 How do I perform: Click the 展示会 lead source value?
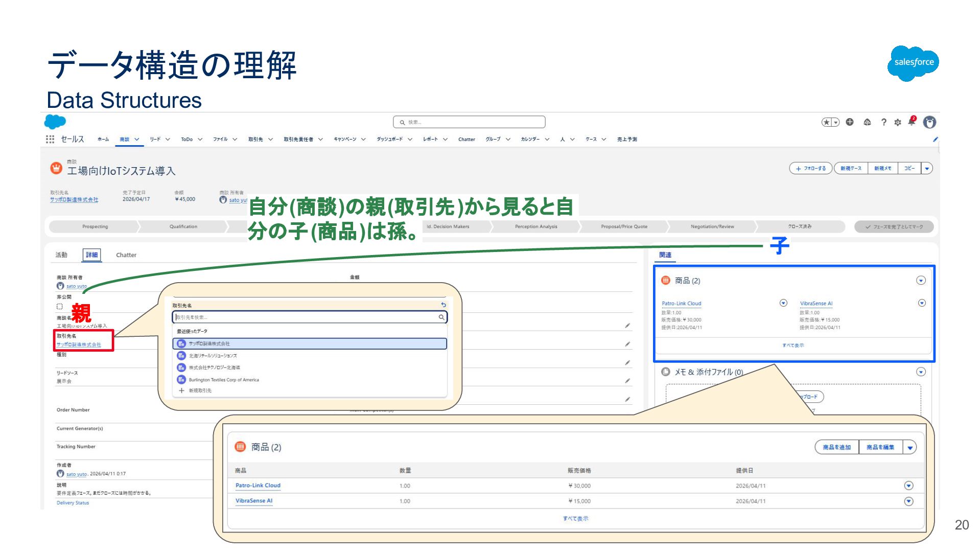[64, 381]
